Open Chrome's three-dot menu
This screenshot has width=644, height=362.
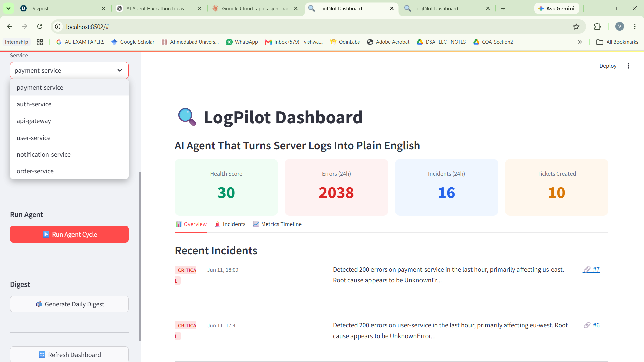635,27
